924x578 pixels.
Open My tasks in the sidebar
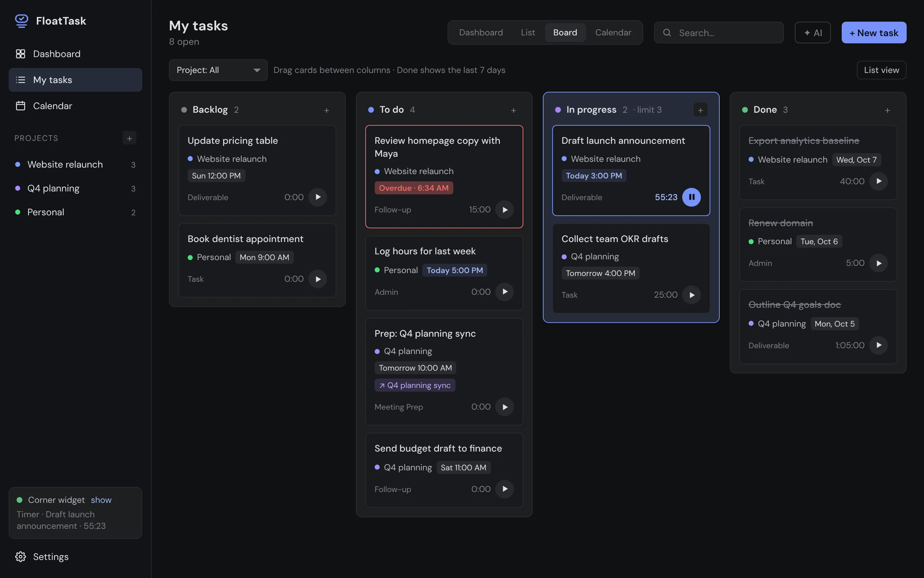(x=75, y=80)
